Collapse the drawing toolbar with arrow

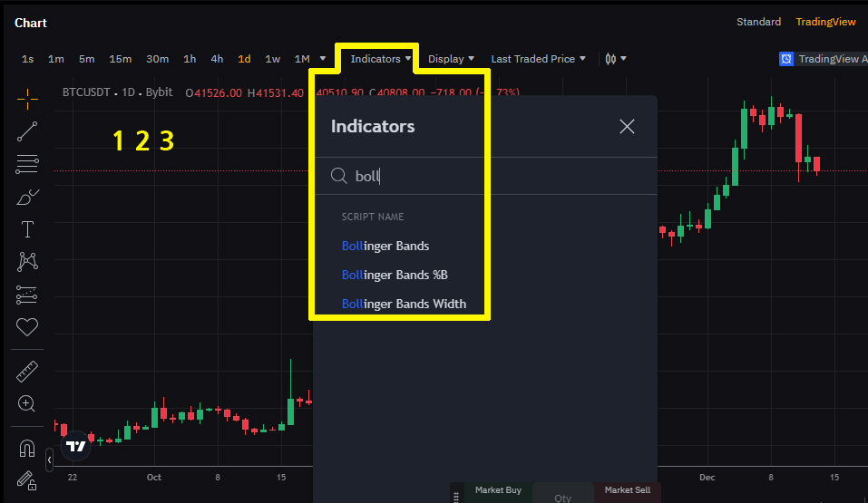(49, 459)
